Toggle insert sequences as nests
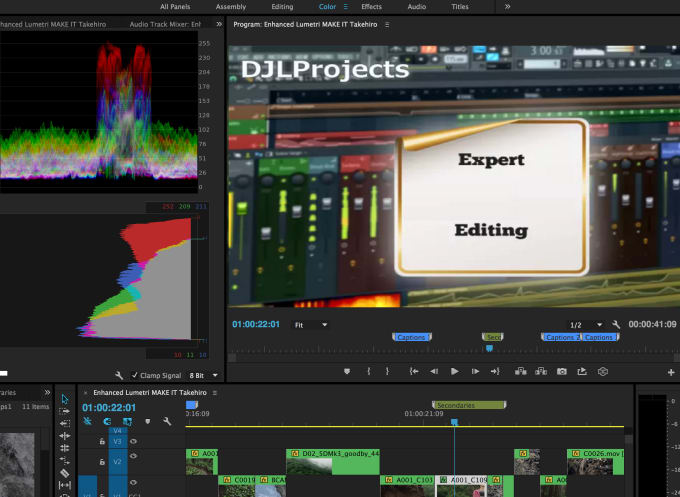This screenshot has height=497, width=680. (87, 421)
